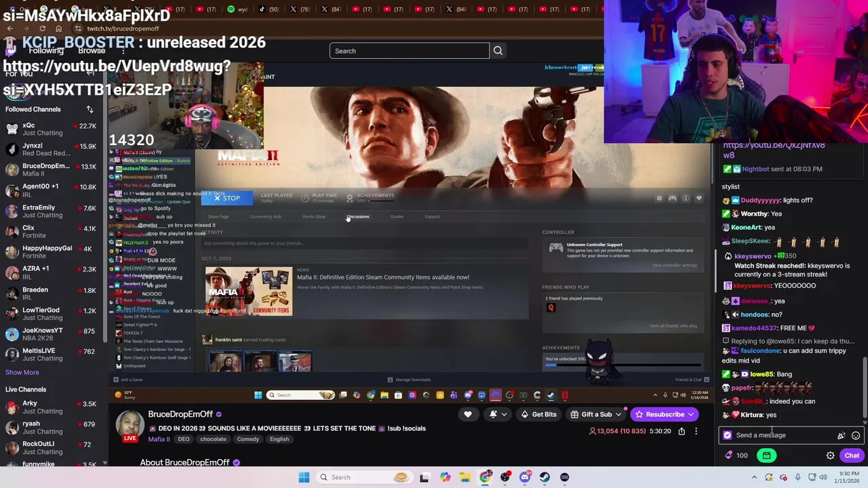Click the notification bell for BruceDropEmOff
The width and height of the screenshot is (868, 488).
494,414
